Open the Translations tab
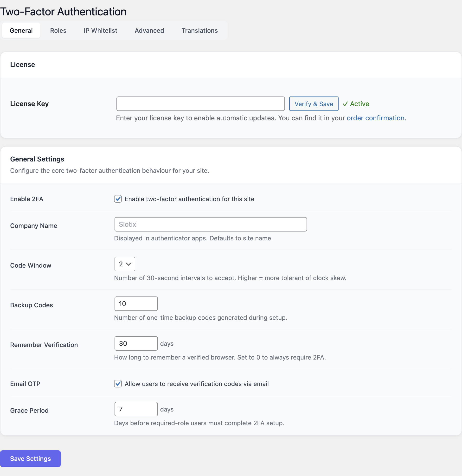 pos(199,31)
